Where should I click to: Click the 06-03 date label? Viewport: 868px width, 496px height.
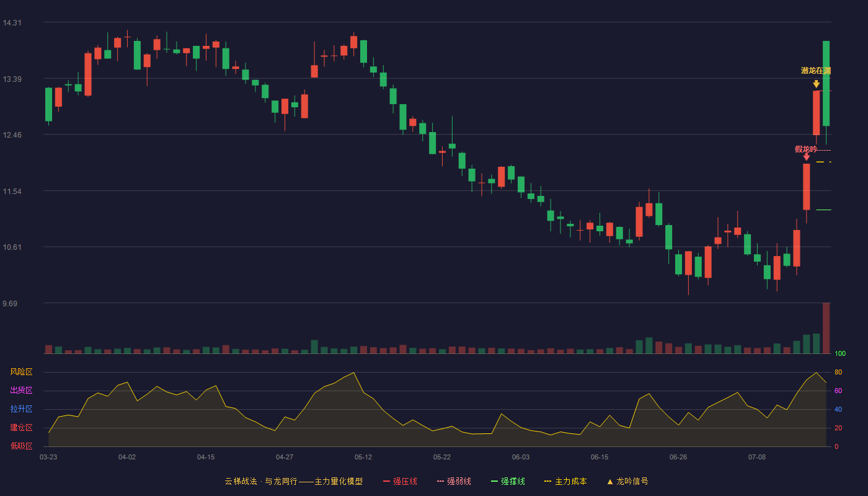[521, 457]
